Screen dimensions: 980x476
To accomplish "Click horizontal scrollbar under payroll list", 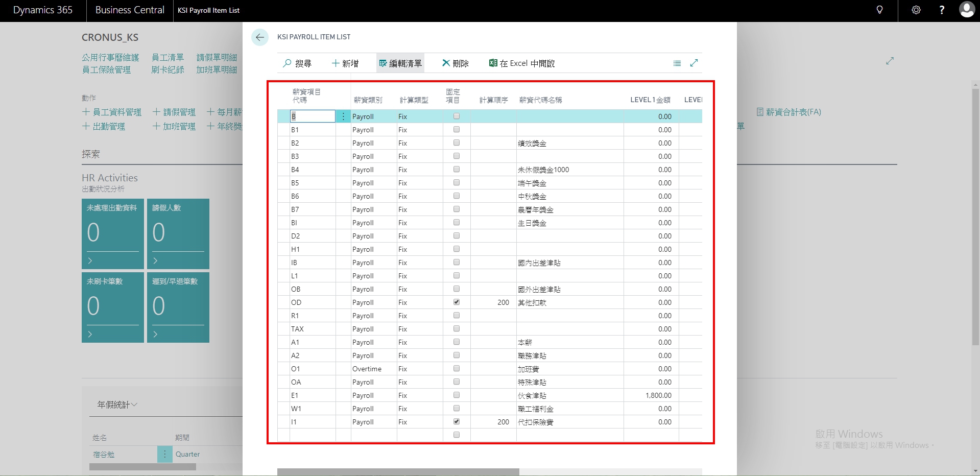I will (398, 472).
